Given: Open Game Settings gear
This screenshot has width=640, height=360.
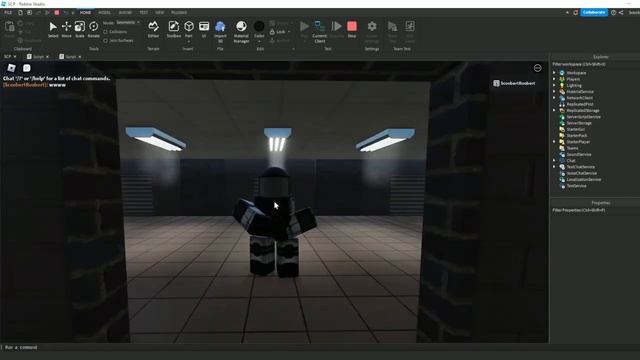Looking at the screenshot, I should 372,27.
